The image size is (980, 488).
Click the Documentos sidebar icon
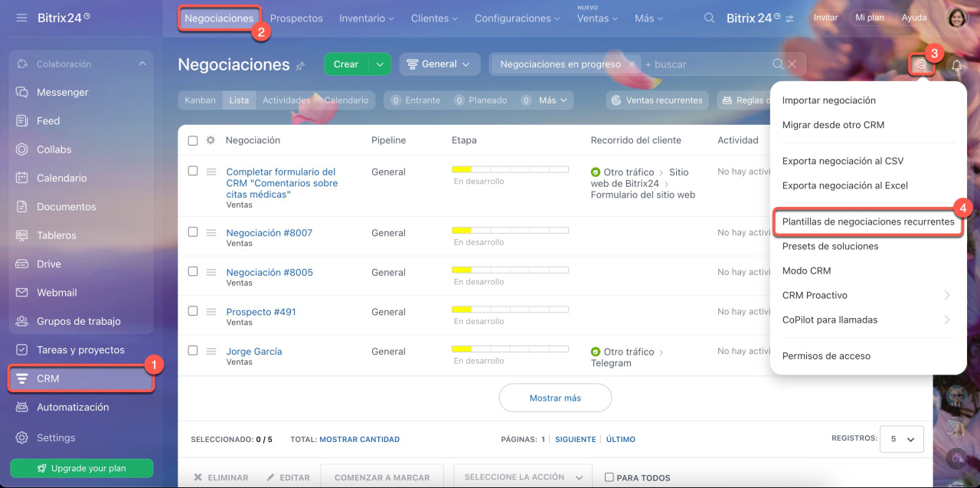[22, 207]
